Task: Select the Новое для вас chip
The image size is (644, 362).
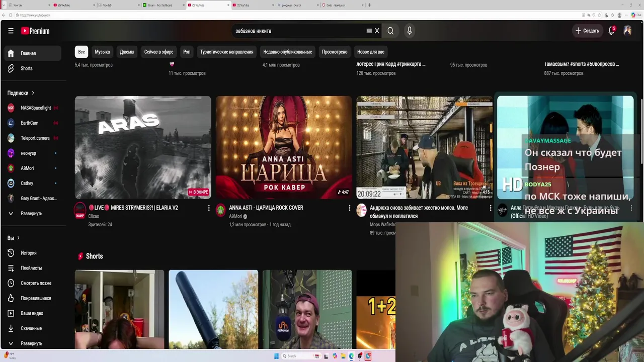Action: [x=370, y=52]
